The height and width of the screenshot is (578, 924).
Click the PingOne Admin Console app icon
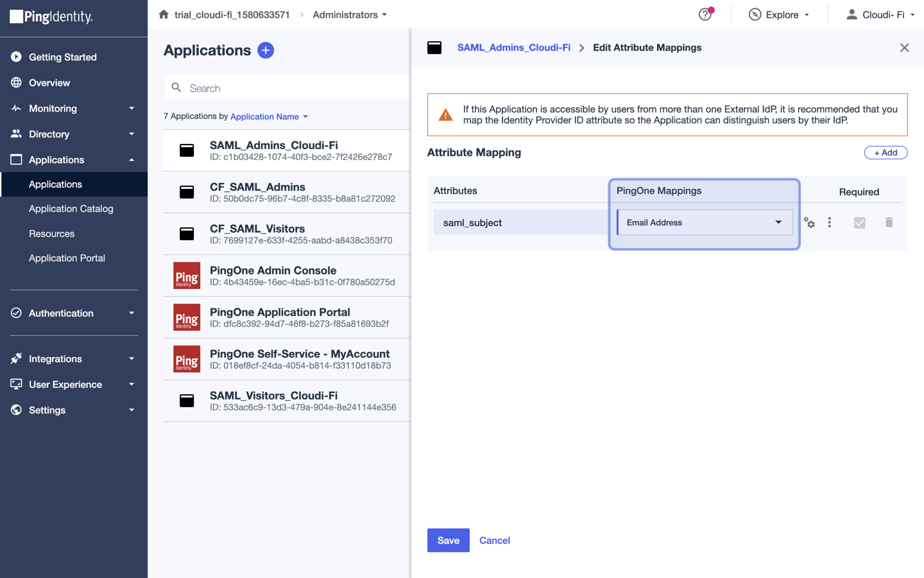(x=186, y=275)
